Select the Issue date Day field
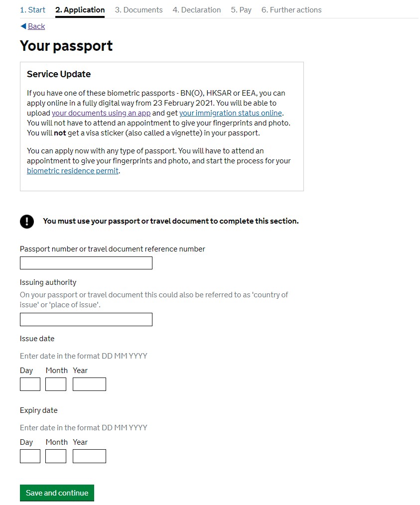420x505 pixels. (x=30, y=384)
